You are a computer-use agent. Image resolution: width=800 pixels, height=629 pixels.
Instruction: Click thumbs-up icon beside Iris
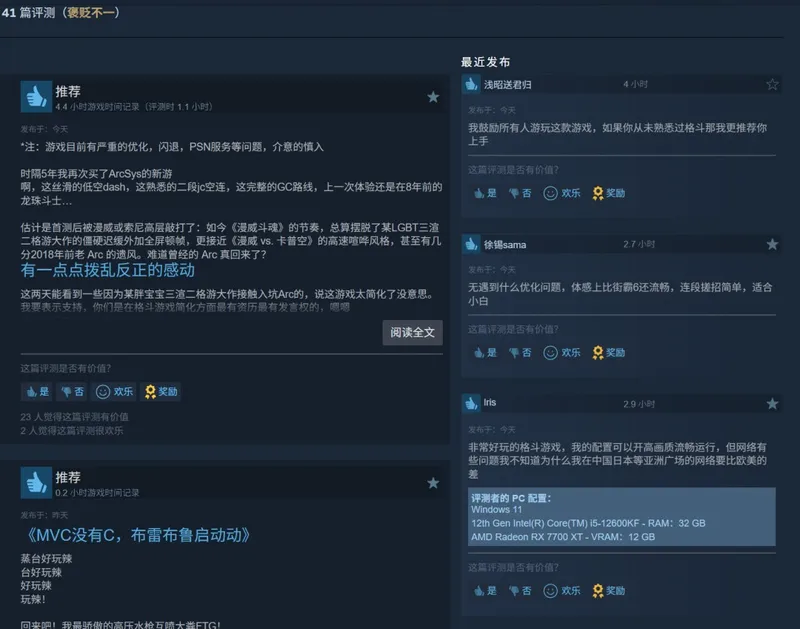(x=471, y=404)
